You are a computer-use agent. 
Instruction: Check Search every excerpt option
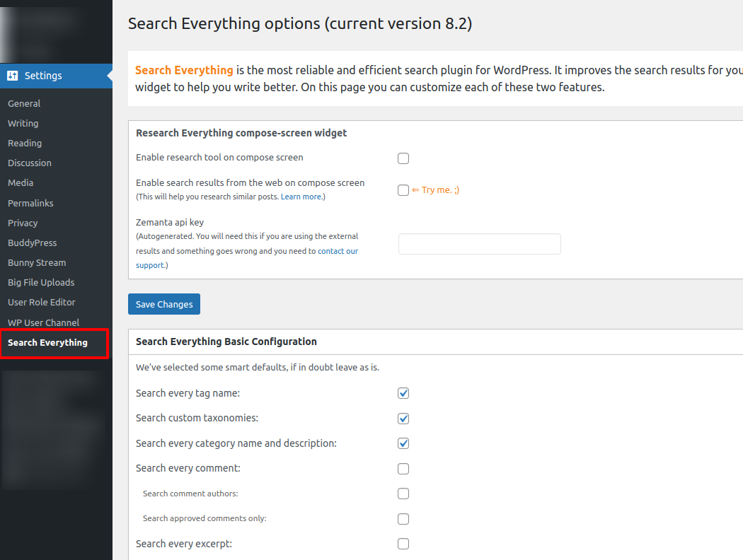[403, 544]
